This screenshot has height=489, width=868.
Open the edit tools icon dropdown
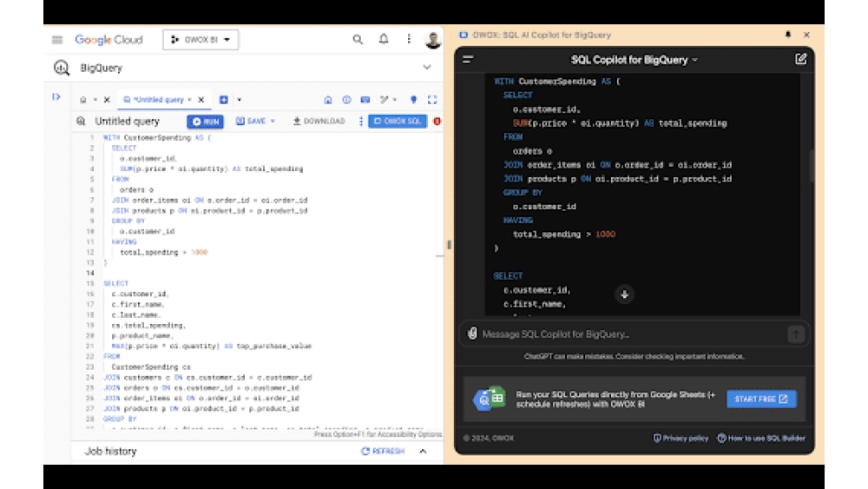[x=388, y=100]
